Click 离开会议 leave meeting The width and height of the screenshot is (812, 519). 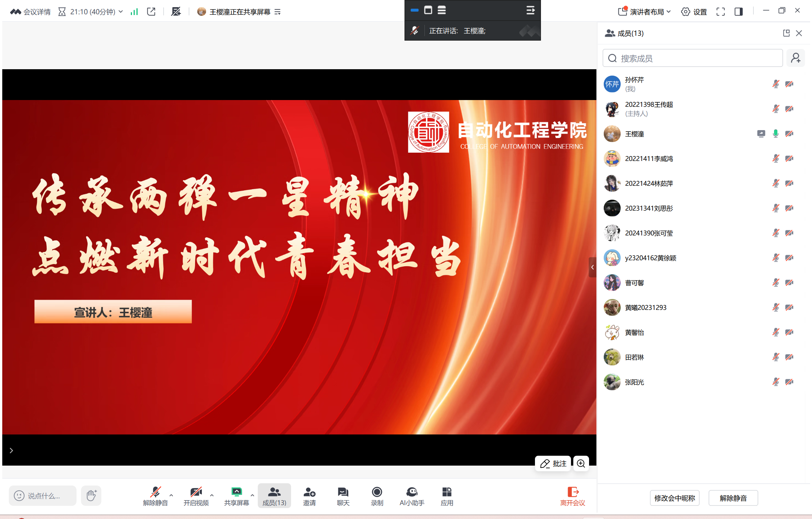[573, 496]
